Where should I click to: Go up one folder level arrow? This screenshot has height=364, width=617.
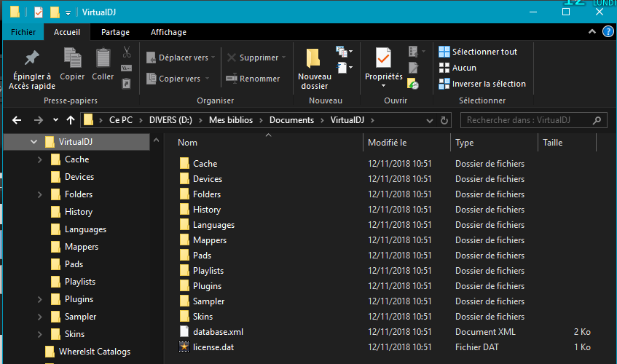coord(71,120)
